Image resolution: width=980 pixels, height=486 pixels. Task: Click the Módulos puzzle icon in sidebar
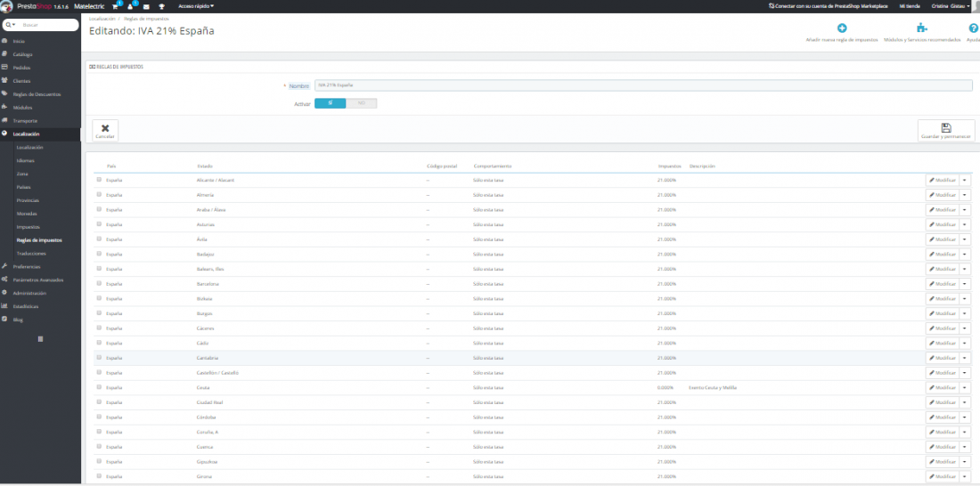point(4,107)
